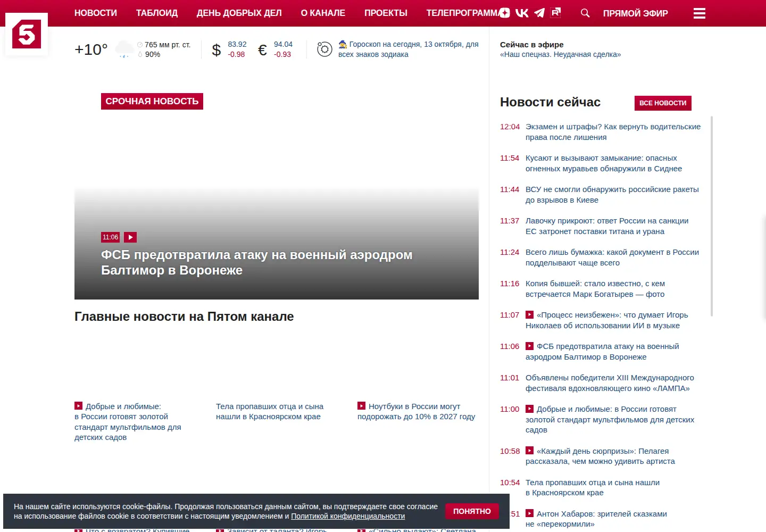The image size is (766, 532).
Task: Open the hamburger menu
Action: [700, 13]
